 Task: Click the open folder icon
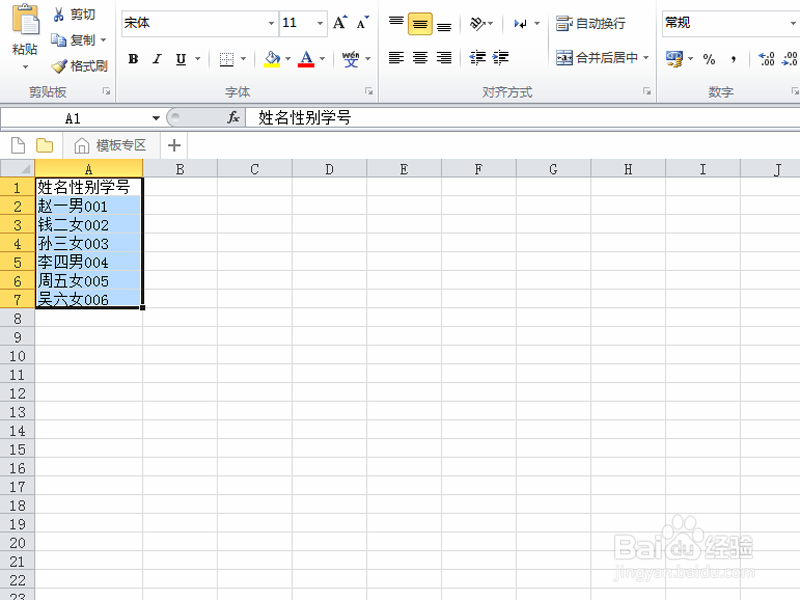(x=45, y=145)
